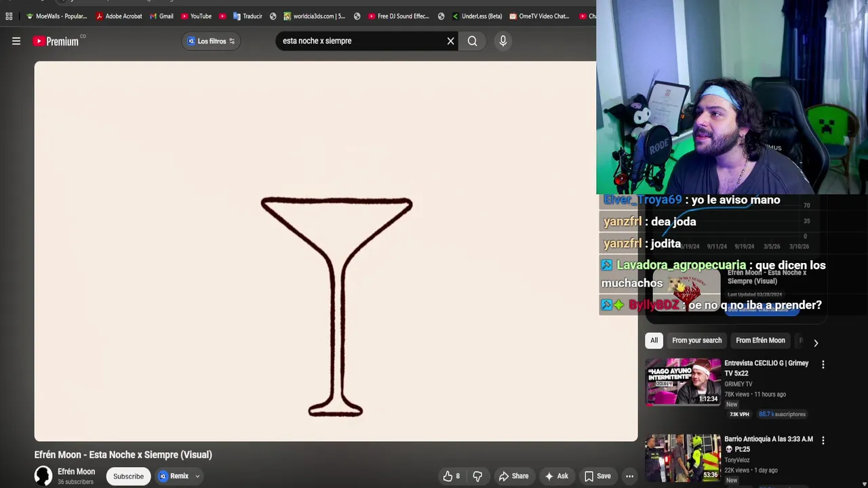Click the 36 subscribers count text
Image resolution: width=868 pixels, height=488 pixels.
point(75,482)
